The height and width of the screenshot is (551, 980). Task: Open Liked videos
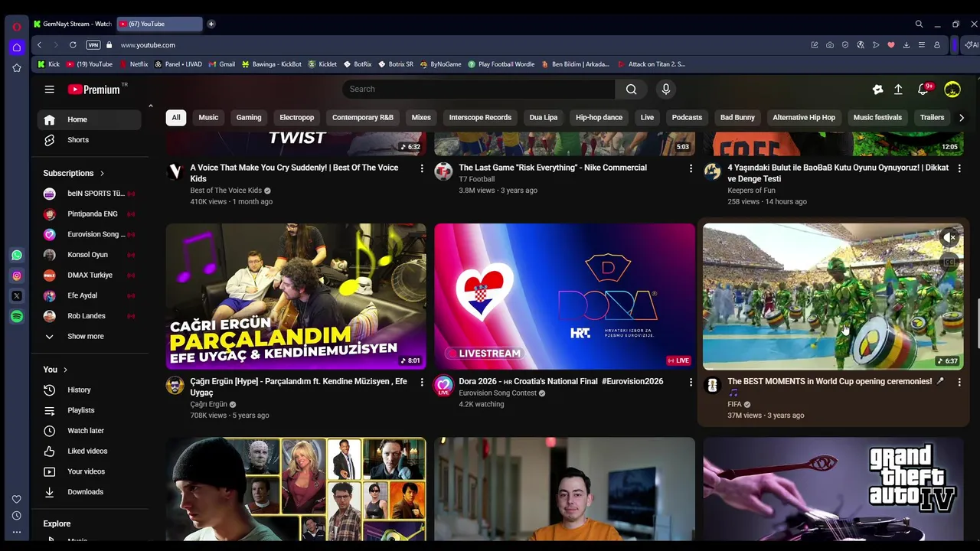pyautogui.click(x=89, y=451)
